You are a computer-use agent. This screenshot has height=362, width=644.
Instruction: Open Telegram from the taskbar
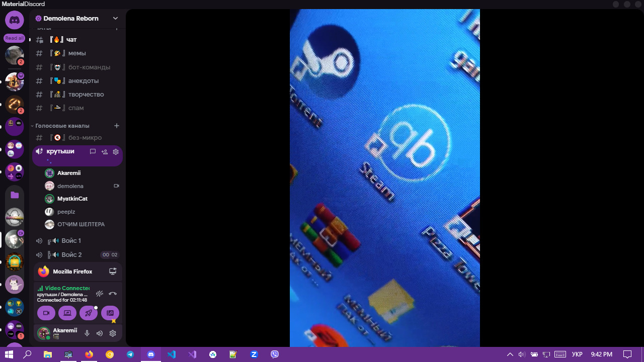point(130,354)
